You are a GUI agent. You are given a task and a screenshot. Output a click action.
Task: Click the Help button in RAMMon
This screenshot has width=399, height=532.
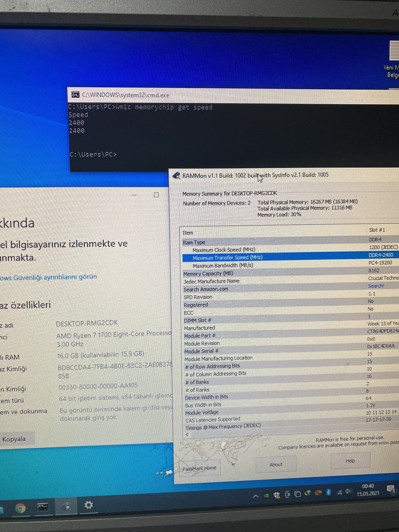tap(350, 461)
